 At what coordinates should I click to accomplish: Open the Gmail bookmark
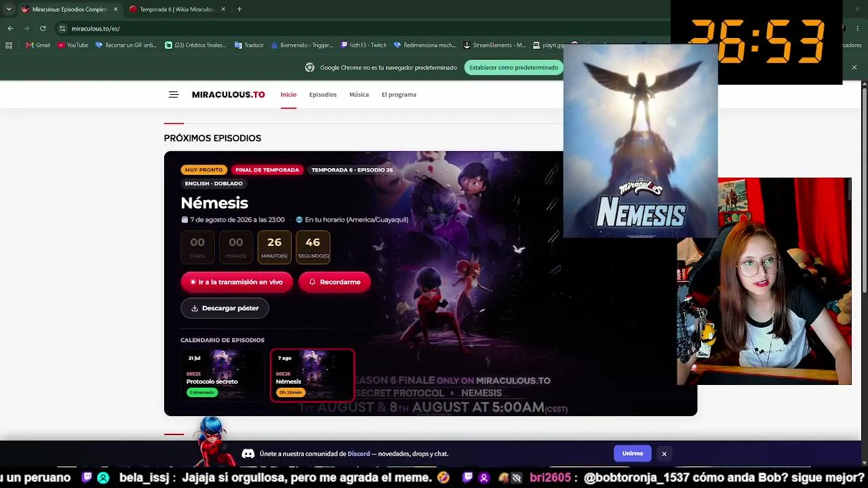point(38,45)
